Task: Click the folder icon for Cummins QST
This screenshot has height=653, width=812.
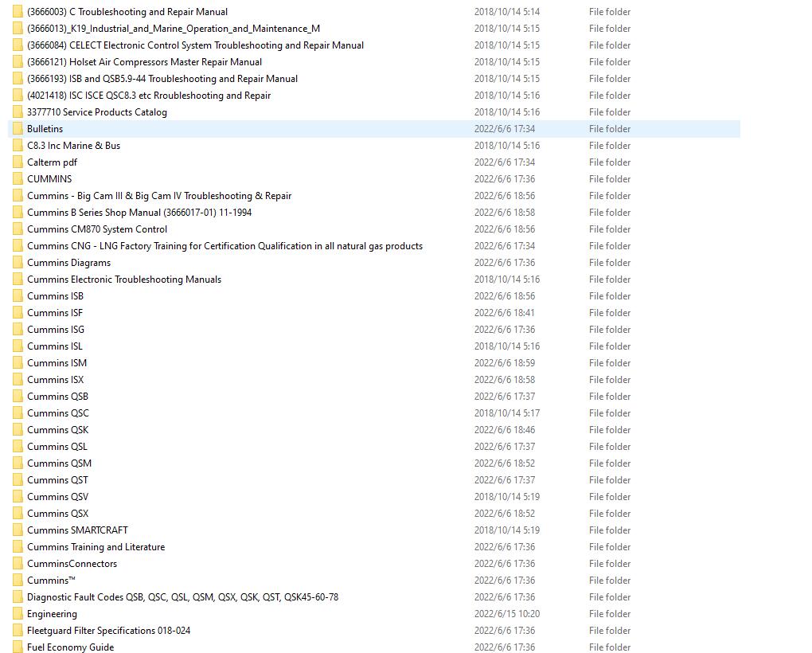Action: (x=18, y=480)
